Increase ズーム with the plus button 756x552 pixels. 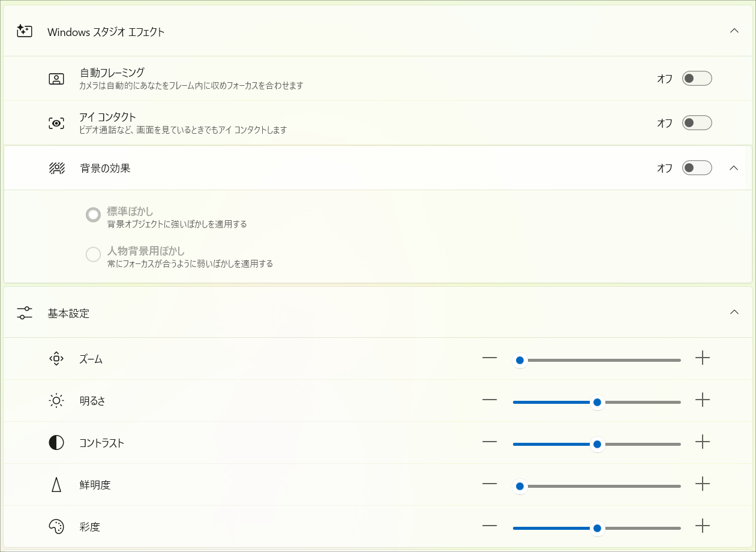coord(703,359)
